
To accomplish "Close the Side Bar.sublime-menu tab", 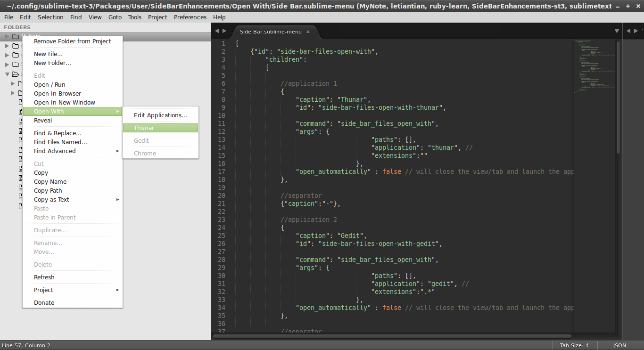I will (x=308, y=32).
